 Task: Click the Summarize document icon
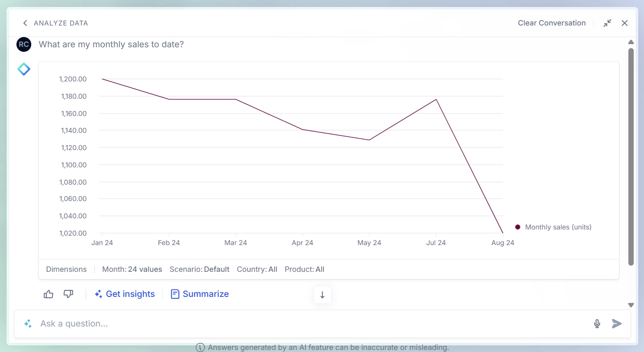(x=175, y=294)
